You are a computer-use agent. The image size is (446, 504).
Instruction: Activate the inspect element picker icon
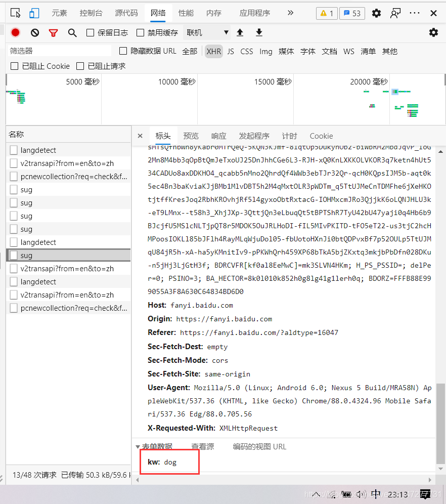15,13
